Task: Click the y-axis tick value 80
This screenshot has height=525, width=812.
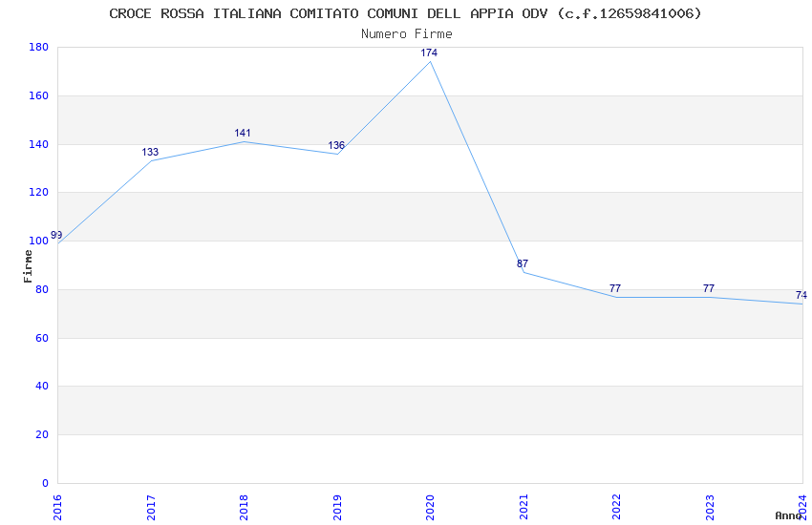Action: [42, 289]
